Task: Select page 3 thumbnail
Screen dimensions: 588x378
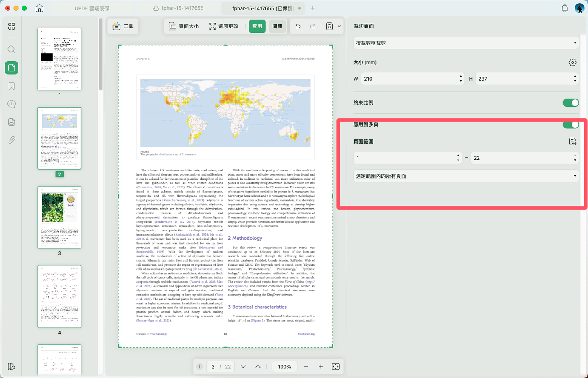Action: coord(60,217)
